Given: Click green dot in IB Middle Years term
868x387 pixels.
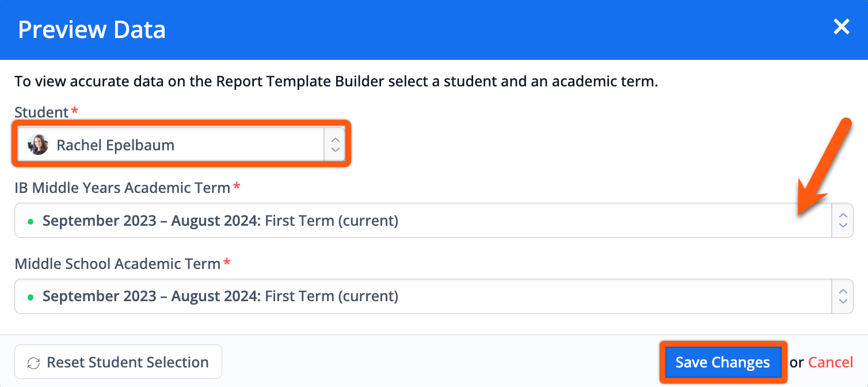Looking at the screenshot, I should coord(30,221).
